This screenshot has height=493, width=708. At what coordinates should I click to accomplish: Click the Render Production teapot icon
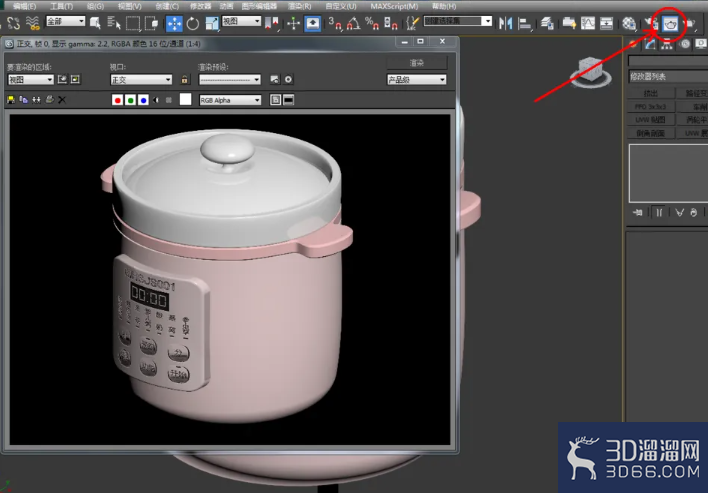pos(689,23)
